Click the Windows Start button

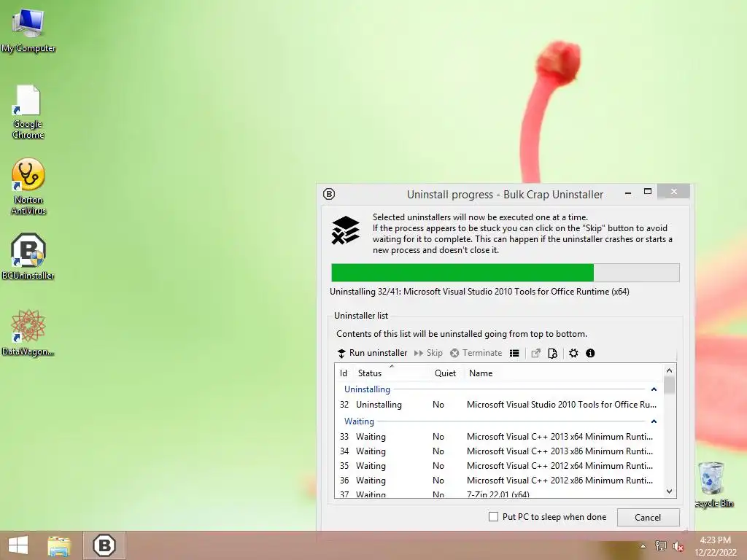coord(18,545)
